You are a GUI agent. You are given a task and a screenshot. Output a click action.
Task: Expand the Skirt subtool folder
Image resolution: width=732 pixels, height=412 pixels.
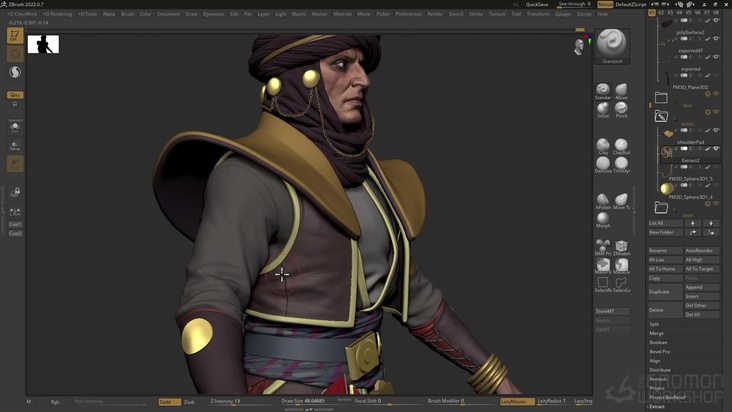coord(661,98)
